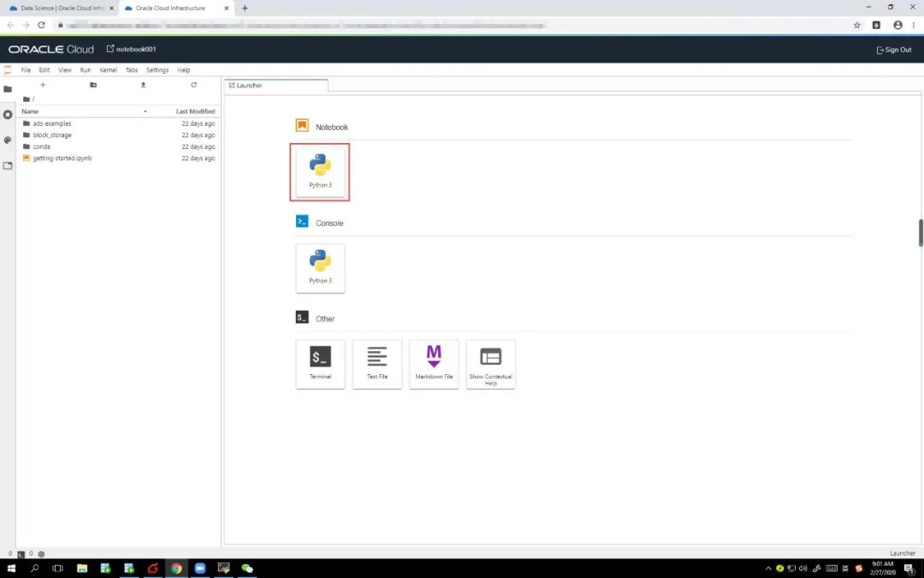Open Zoom from the taskbar
The height and width of the screenshot is (578, 924).
click(199, 569)
